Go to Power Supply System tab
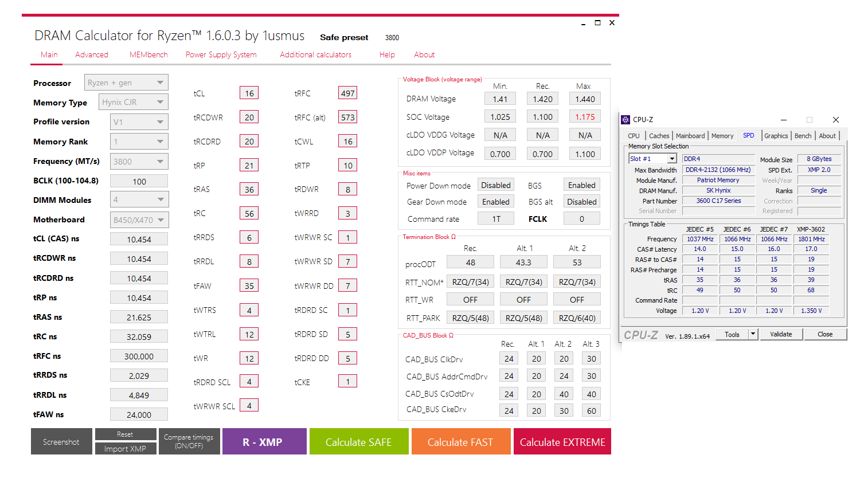Screen dimensions: 868x482 pos(221,54)
